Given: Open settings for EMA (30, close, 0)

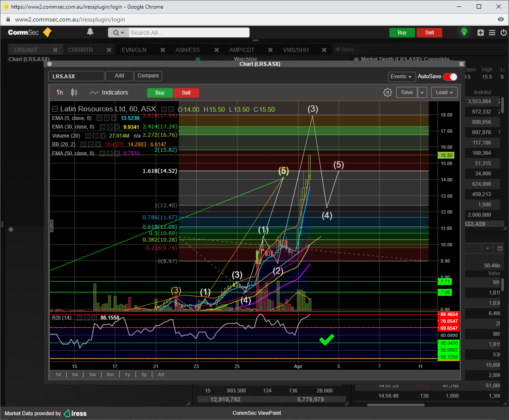Looking at the screenshot, I should 110,127.
